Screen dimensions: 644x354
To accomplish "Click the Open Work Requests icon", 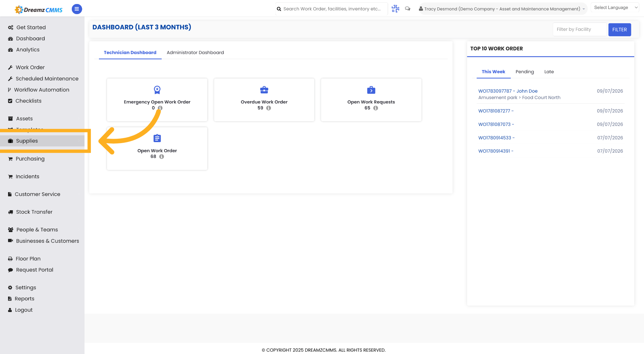I will [371, 90].
